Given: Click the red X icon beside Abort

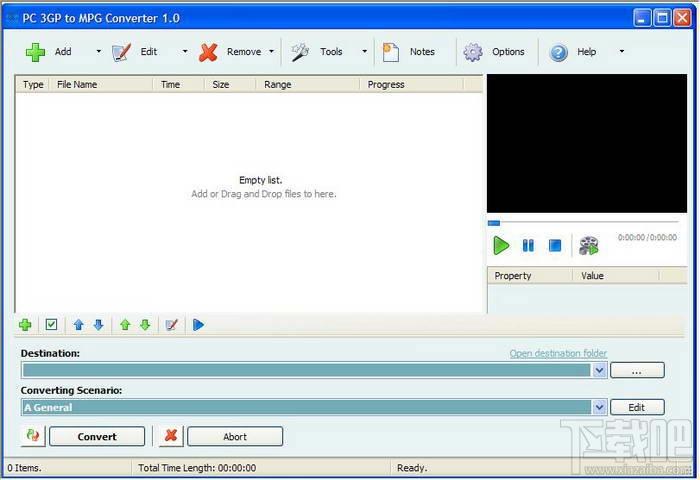Looking at the screenshot, I should point(171,435).
